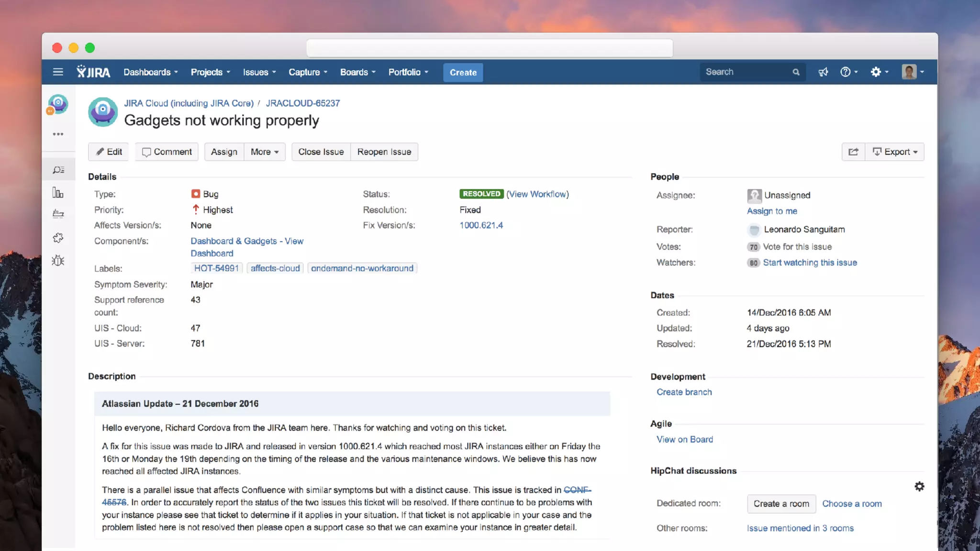Open the Export dropdown
Viewport: 980px width, 551px height.
tap(895, 152)
